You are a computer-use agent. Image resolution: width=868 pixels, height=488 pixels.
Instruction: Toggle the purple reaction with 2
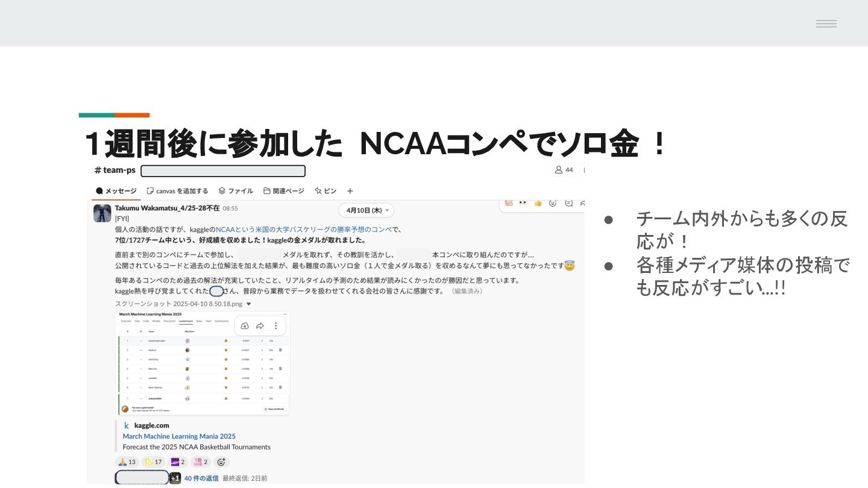(178, 462)
